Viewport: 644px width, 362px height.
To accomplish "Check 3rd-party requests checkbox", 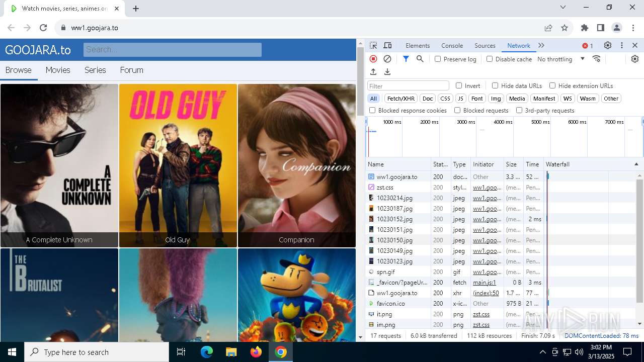I will point(519,110).
